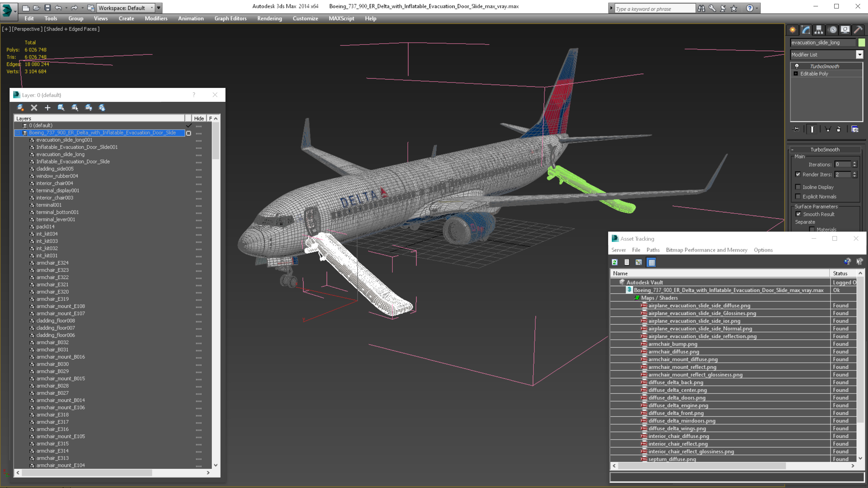Open the Modifier List dropdown

click(859, 55)
